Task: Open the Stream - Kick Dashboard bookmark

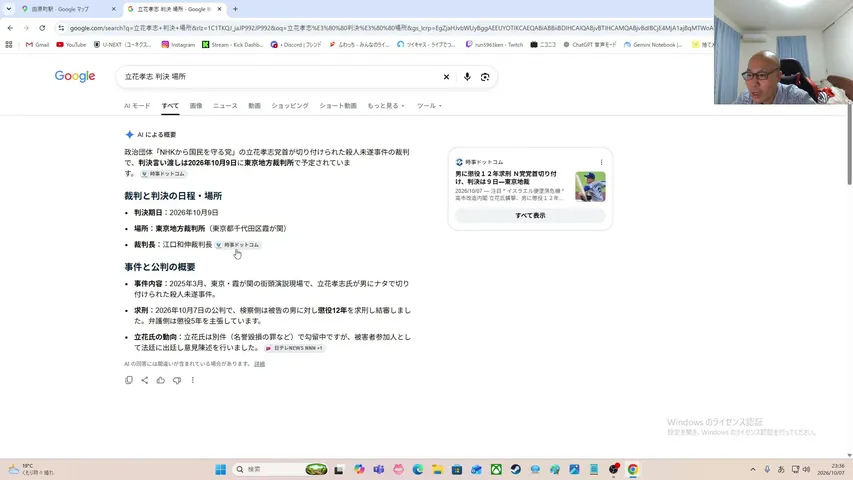Action: 232,45
